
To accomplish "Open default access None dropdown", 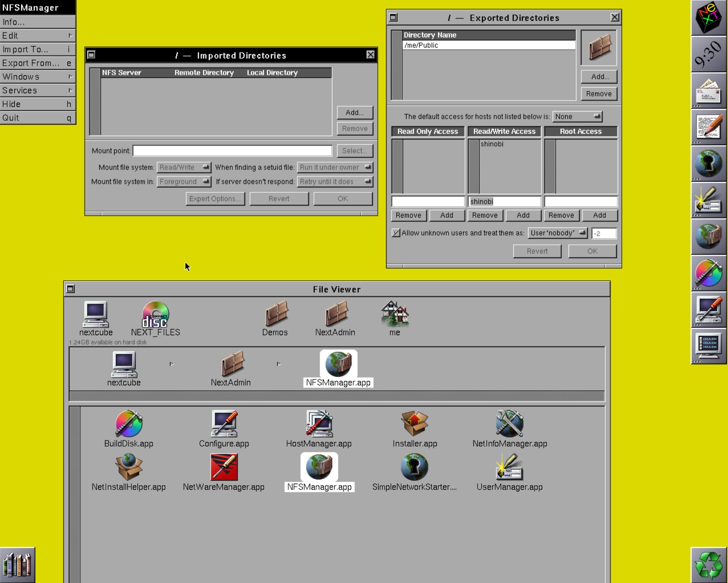I will (x=577, y=116).
